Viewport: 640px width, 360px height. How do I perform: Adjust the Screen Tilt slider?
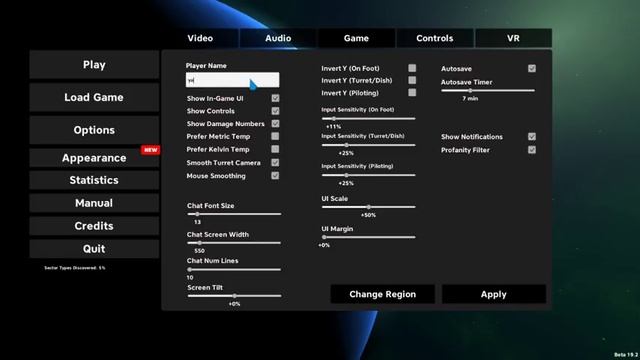tap(234, 296)
